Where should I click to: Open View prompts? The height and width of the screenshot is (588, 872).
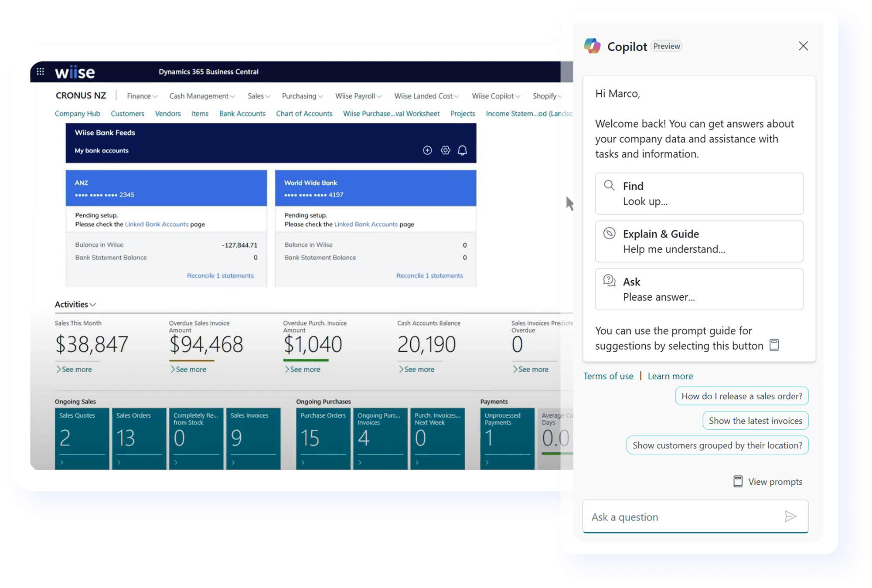(x=768, y=482)
